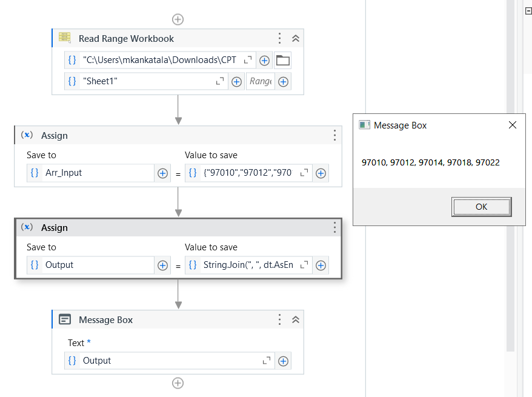This screenshot has width=532, height=397.
Task: Click the Range input field
Action: (260, 81)
